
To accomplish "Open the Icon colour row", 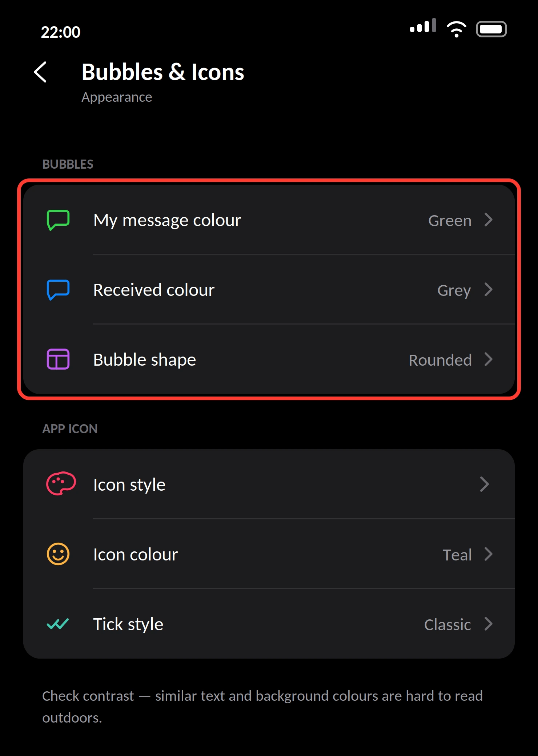I will (269, 554).
